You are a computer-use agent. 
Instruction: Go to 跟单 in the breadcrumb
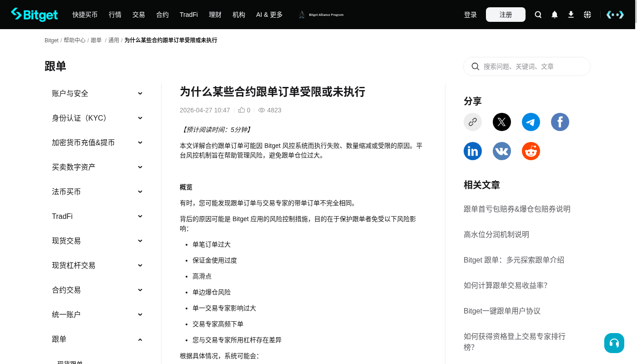96,40
